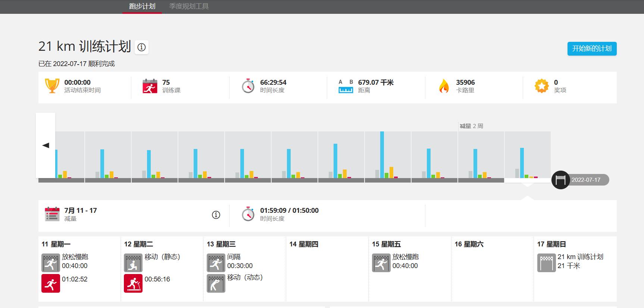644x308 pixels.
Task: Select the final taper week chart column
Action: pos(528,157)
